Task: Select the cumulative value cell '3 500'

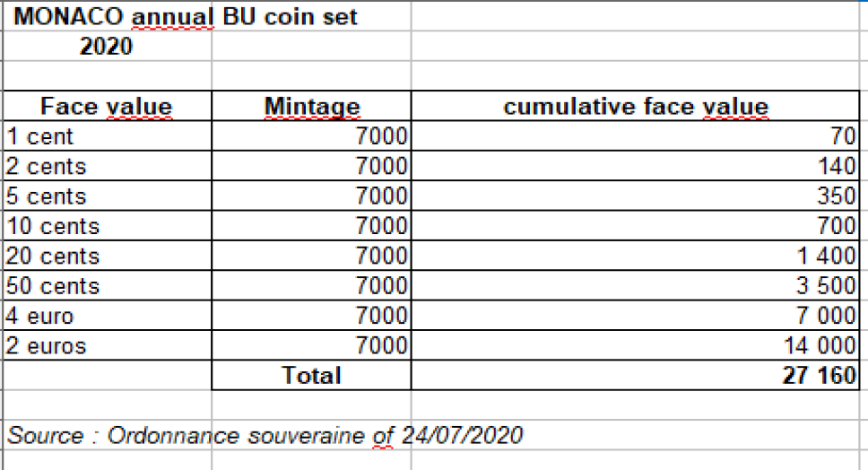Action: tap(636, 285)
